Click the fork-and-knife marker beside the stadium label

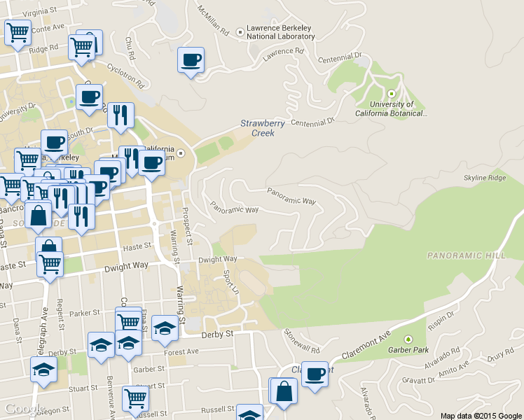pos(130,160)
